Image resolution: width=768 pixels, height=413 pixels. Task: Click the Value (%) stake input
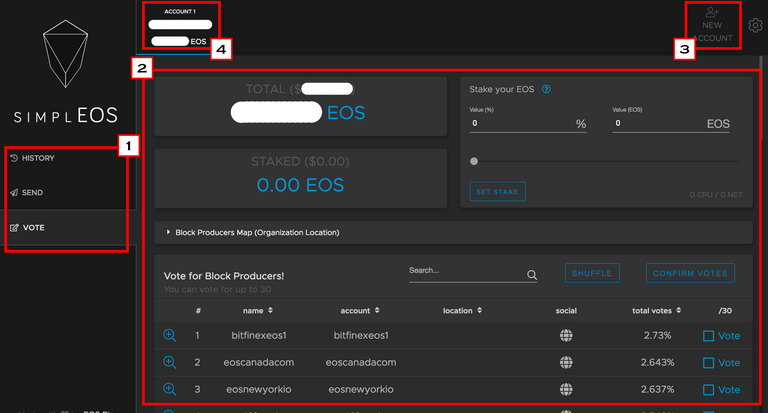(528, 123)
